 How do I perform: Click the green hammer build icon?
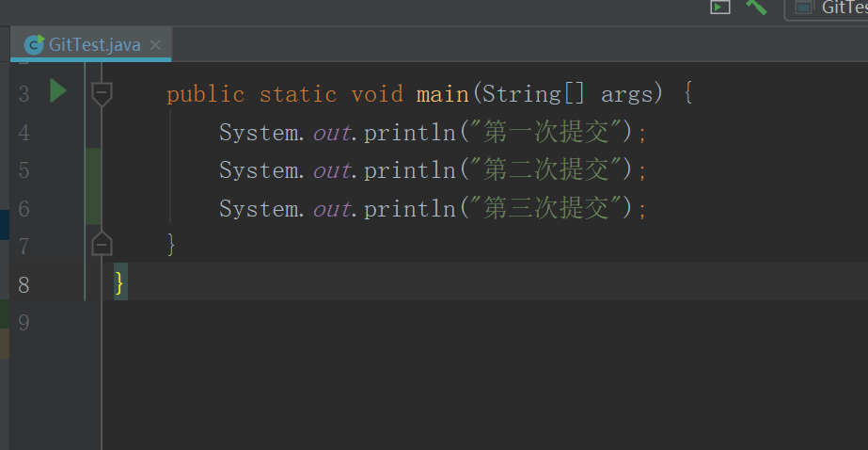click(x=756, y=7)
